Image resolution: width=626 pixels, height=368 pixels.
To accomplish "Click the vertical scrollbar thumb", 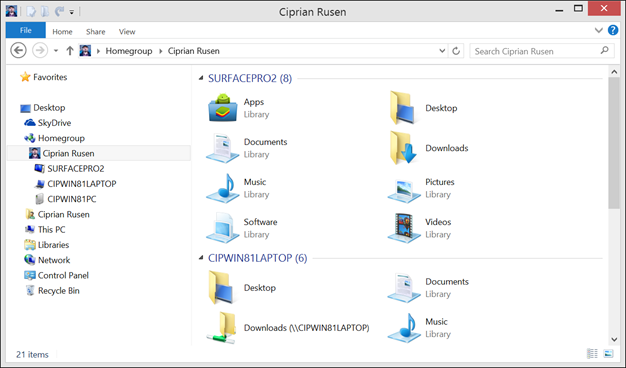I will [x=614, y=143].
